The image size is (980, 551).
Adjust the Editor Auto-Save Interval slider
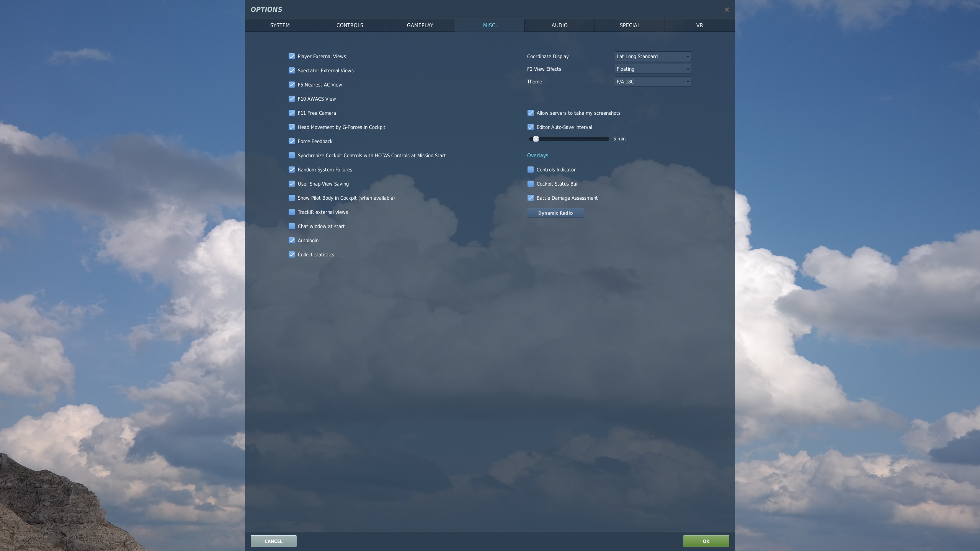tap(536, 139)
